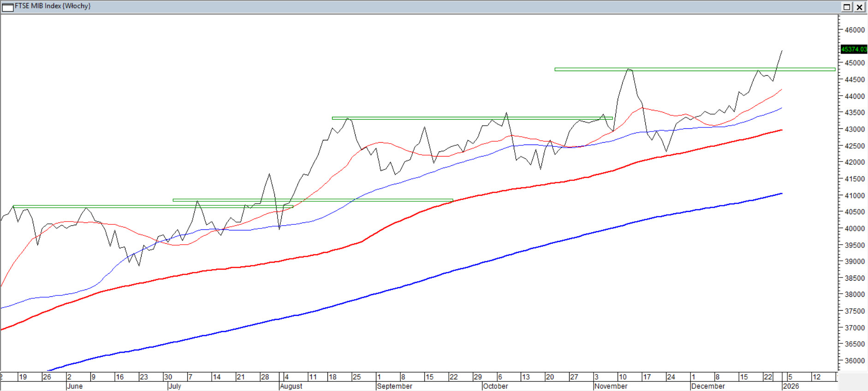Close the FTSE MIB Index chart
This screenshot has height=391, width=868.
click(x=860, y=6)
